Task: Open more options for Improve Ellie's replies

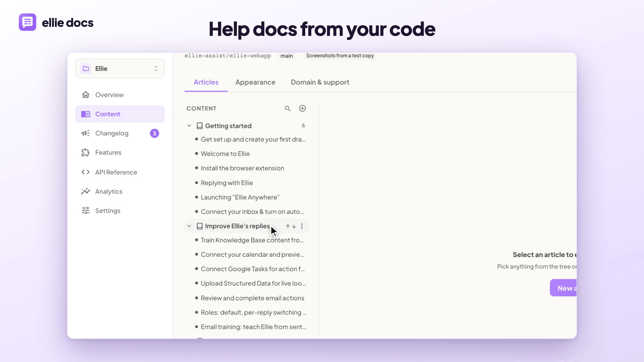Action: pyautogui.click(x=302, y=226)
